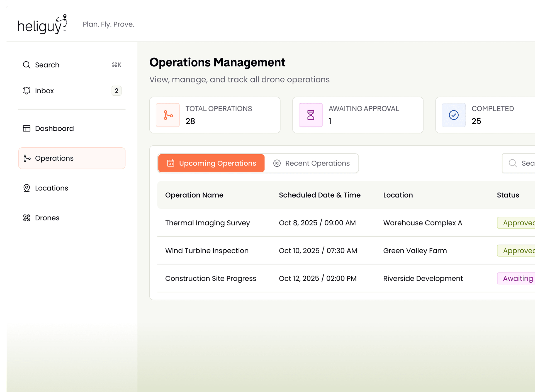Click the Dashboard layout icon
This screenshot has width=535, height=392.
26,128
